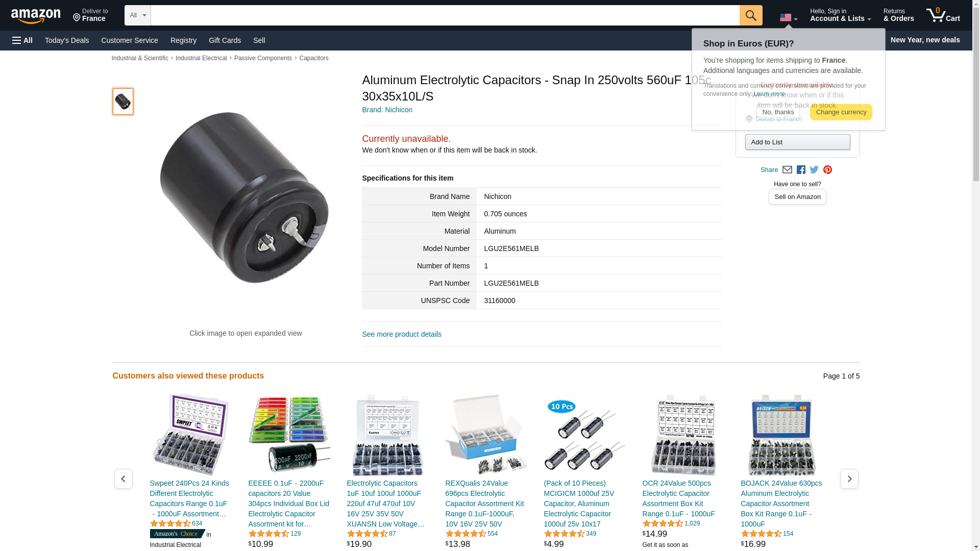Select the capacitor thumbnail image
The width and height of the screenshot is (980, 551).
tap(123, 102)
